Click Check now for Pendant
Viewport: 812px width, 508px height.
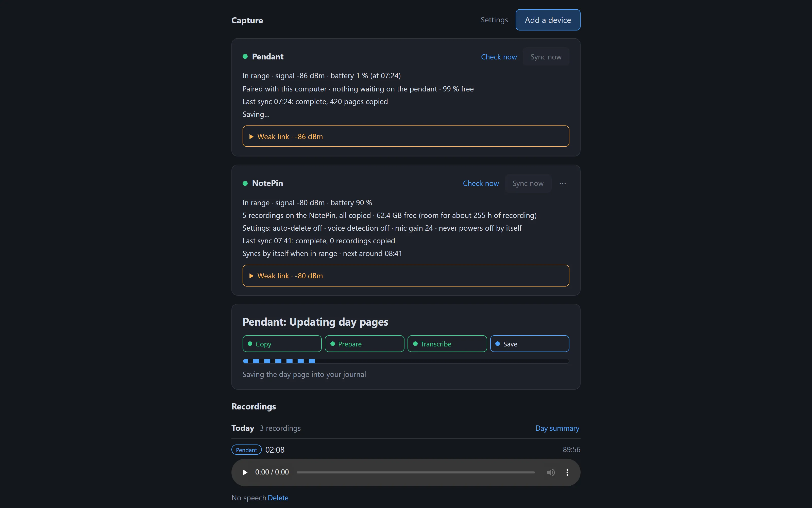[x=499, y=57]
